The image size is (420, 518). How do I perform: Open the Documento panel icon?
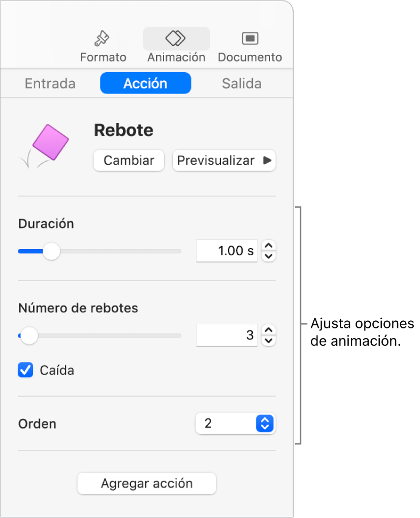pyautogui.click(x=250, y=38)
